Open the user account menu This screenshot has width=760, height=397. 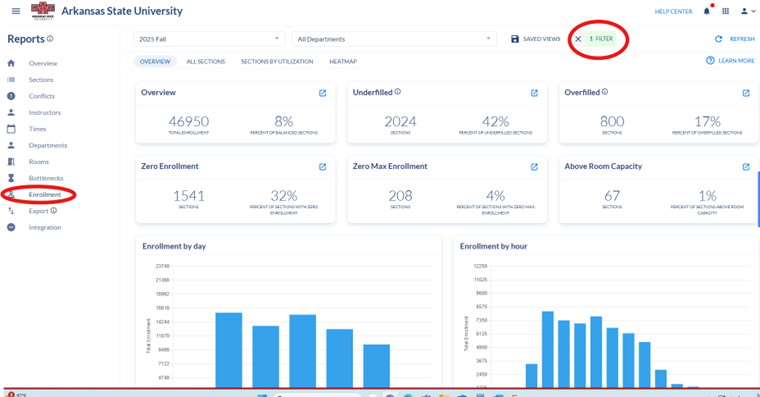(747, 11)
